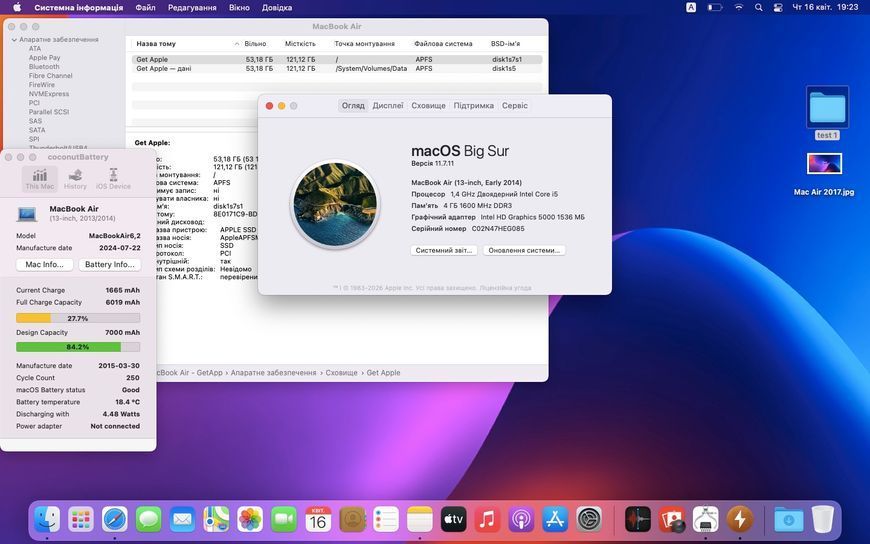Image resolution: width=870 pixels, height=544 pixels.
Task: Click the Mac Info... button
Action: pos(44,265)
